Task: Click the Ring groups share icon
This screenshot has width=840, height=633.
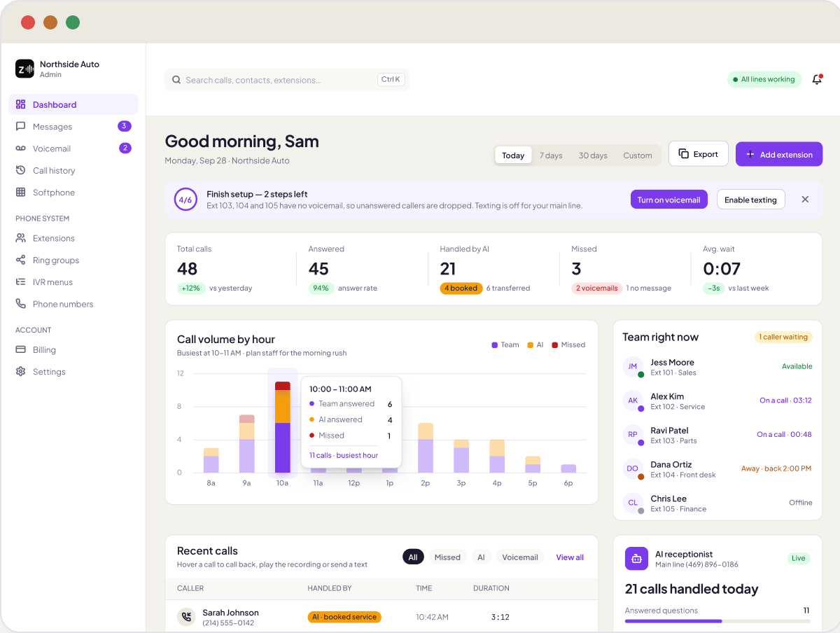Action: pyautogui.click(x=20, y=260)
